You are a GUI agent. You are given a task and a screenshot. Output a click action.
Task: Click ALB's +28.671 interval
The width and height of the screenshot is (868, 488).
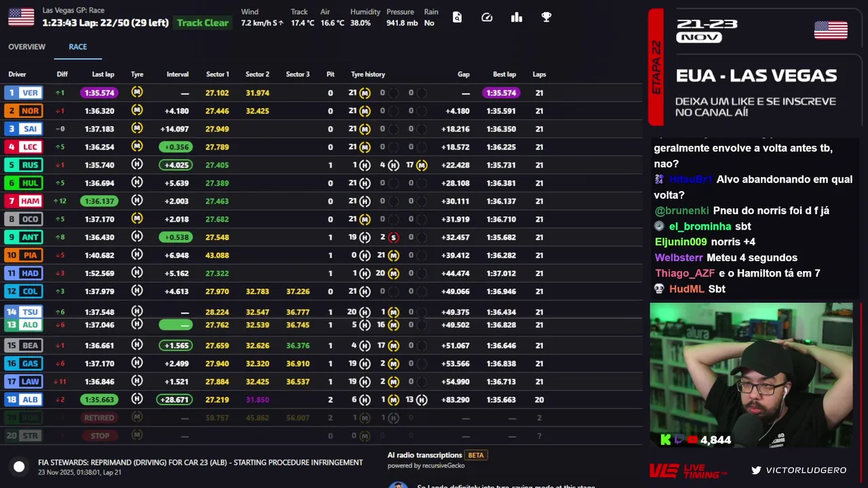(175, 399)
